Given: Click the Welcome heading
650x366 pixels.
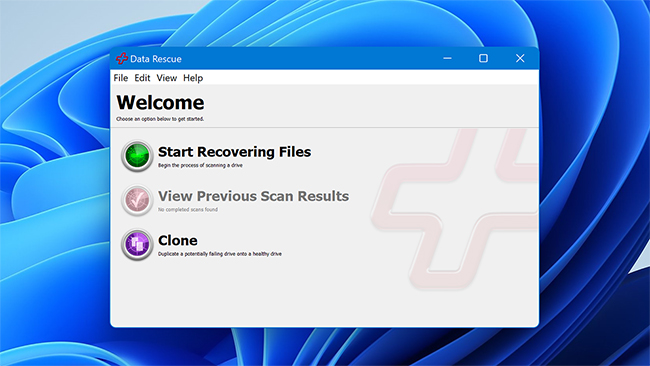Looking at the screenshot, I should click(160, 102).
